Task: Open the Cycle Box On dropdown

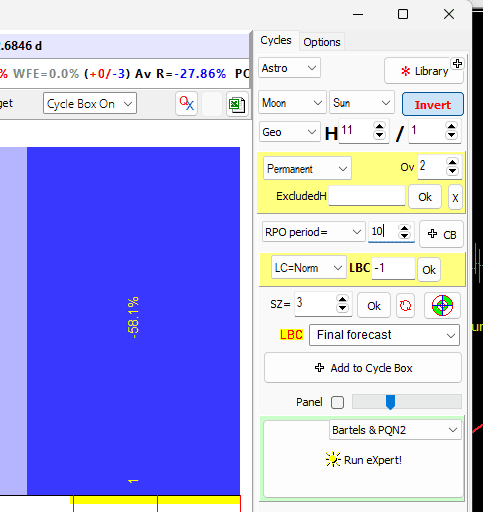Action: point(90,104)
